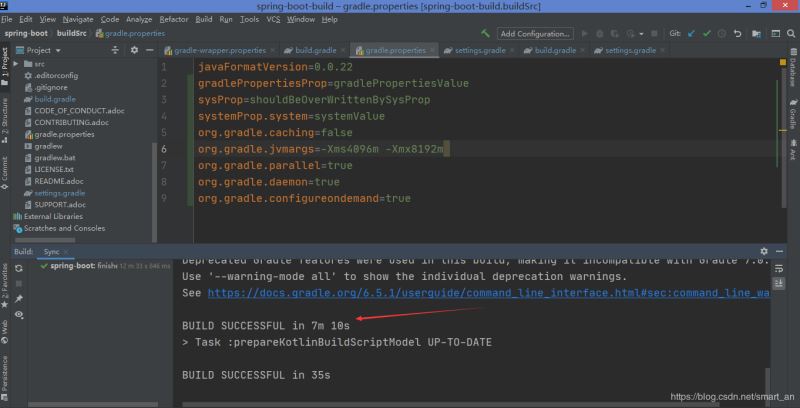Screen dimensions: 800x408
Task: Click the Search Everywhere magnifier icon
Action: pyautogui.click(x=791, y=34)
